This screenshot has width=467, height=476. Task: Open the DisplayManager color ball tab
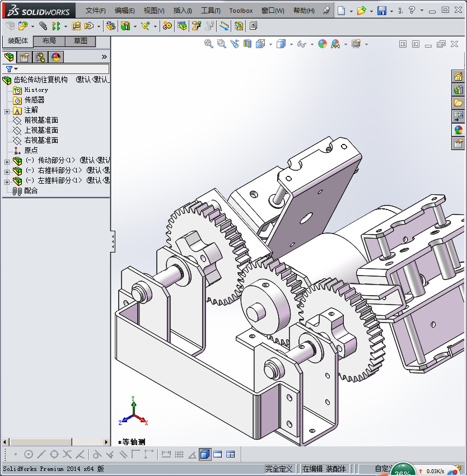[56, 57]
